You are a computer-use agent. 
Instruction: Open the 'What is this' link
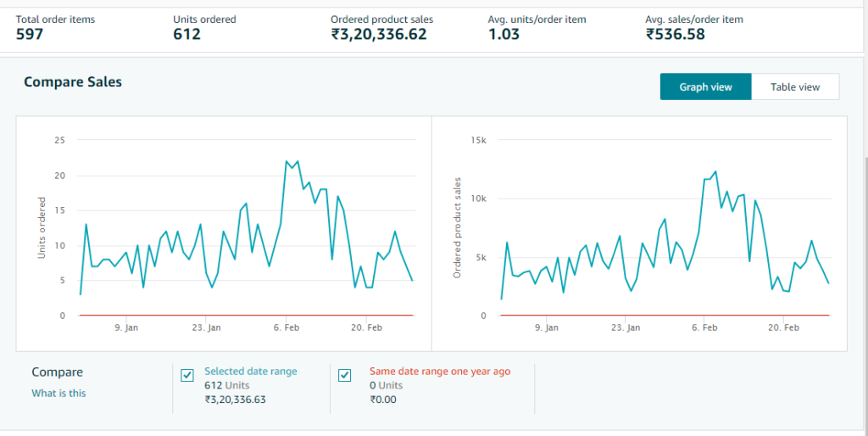pos(58,393)
